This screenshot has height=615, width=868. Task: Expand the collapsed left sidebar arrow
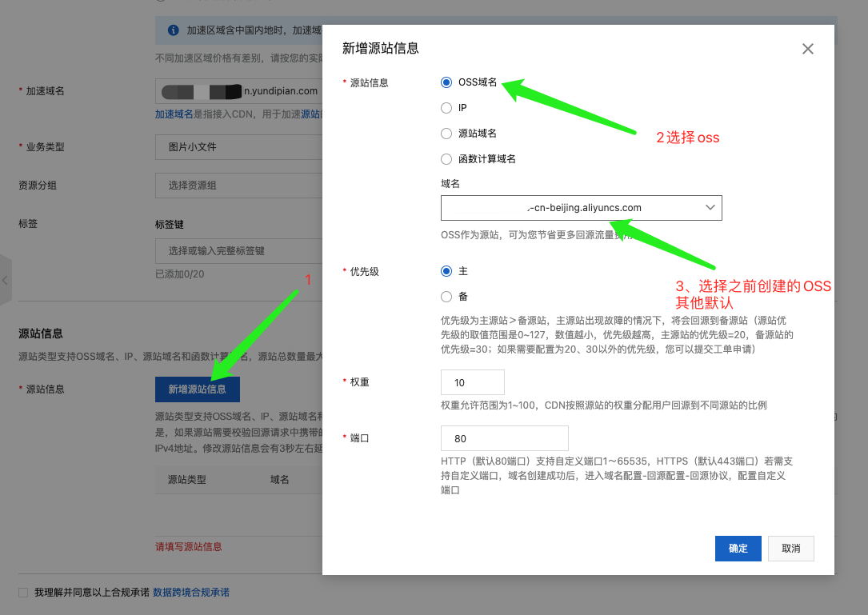tap(5, 280)
